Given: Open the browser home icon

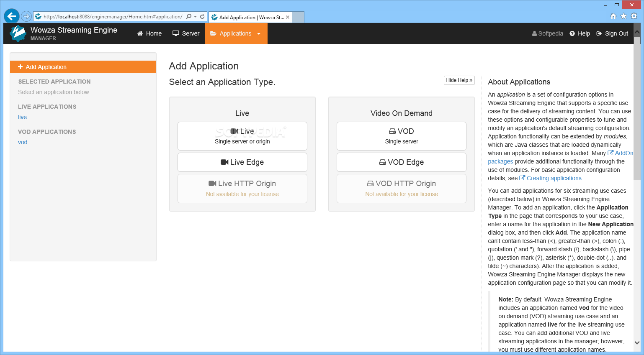Looking at the screenshot, I should (613, 16).
